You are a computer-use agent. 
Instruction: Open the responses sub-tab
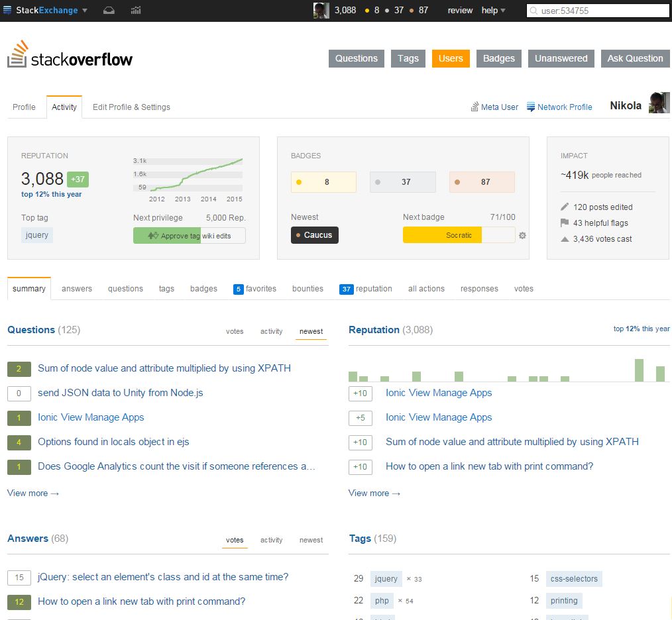480,289
